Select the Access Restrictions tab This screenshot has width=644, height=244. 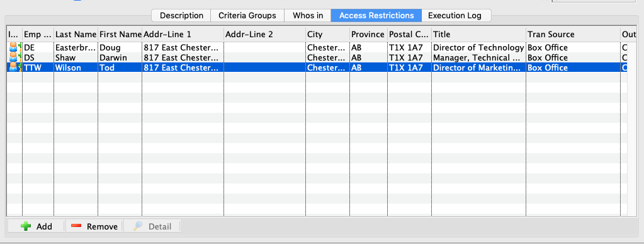click(x=376, y=16)
